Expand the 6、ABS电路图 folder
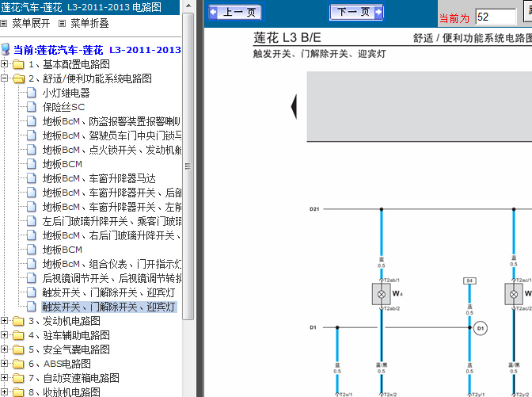Viewport: 532px width, 397px height. [x=4, y=364]
